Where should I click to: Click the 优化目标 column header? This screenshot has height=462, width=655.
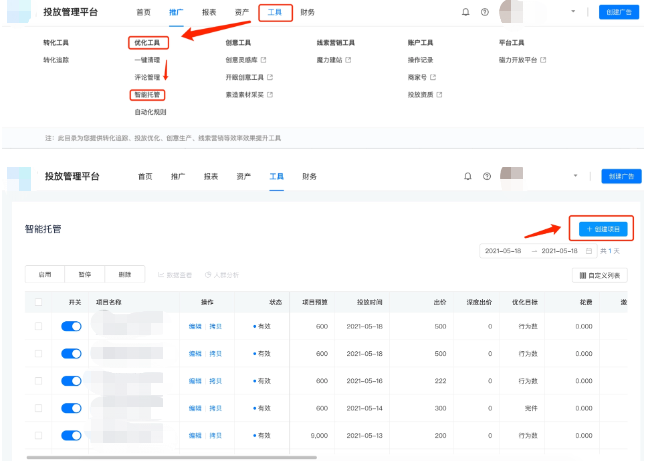click(x=525, y=302)
